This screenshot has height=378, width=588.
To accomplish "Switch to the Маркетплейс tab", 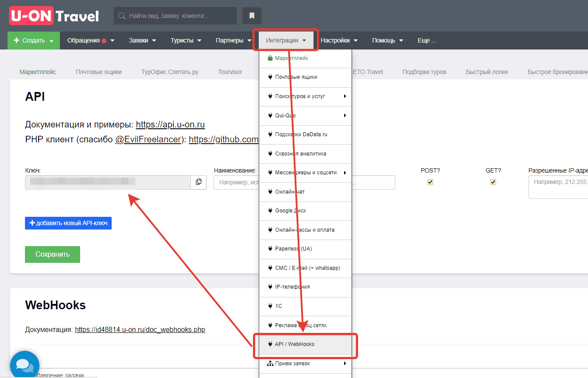I will (x=38, y=72).
